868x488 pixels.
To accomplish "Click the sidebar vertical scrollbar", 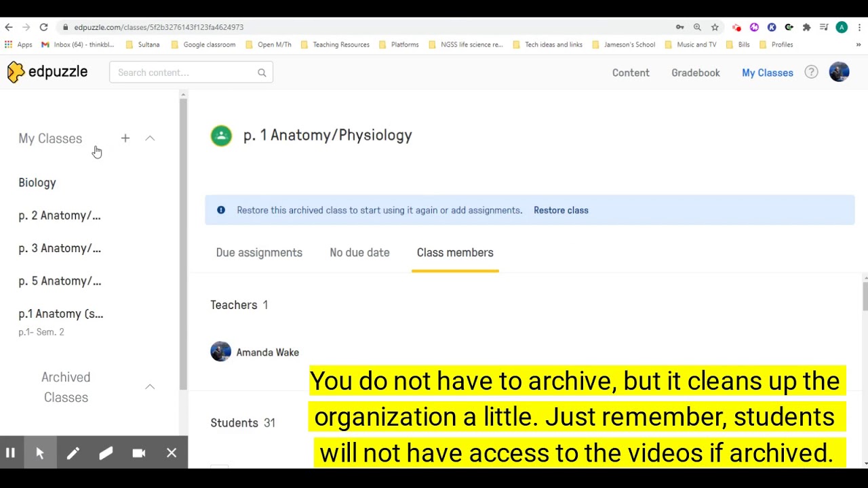I will click(x=183, y=244).
